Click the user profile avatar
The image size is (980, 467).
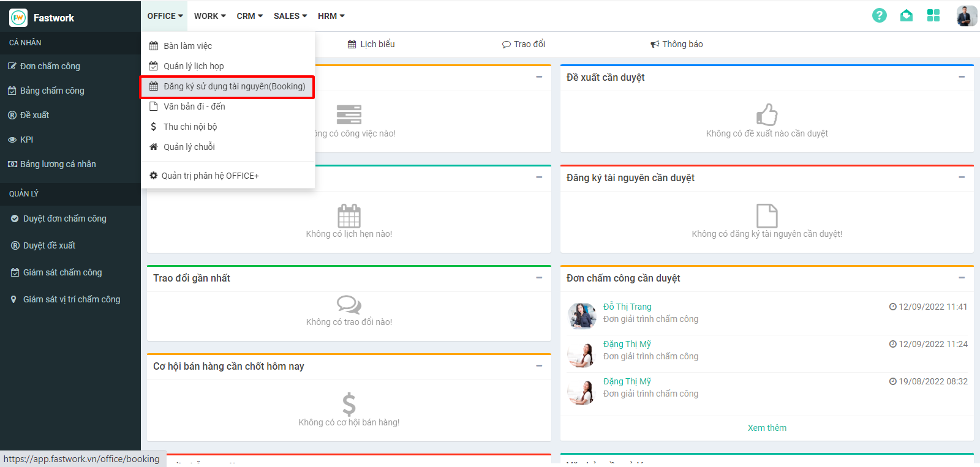966,15
